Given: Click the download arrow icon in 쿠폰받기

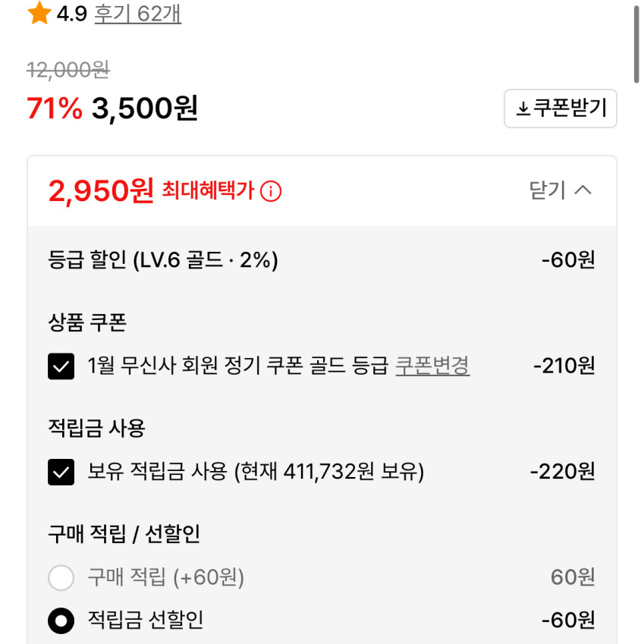Looking at the screenshot, I should pos(523,109).
